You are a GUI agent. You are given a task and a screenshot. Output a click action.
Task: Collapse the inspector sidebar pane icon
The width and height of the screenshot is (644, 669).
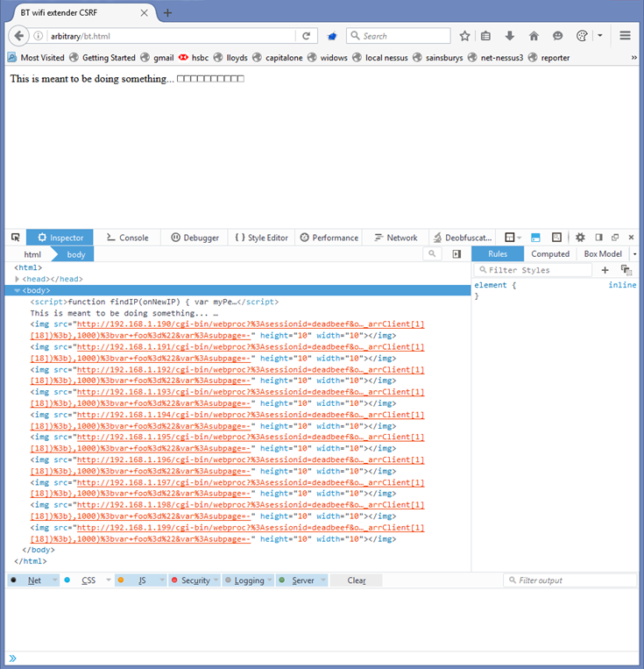tap(456, 254)
